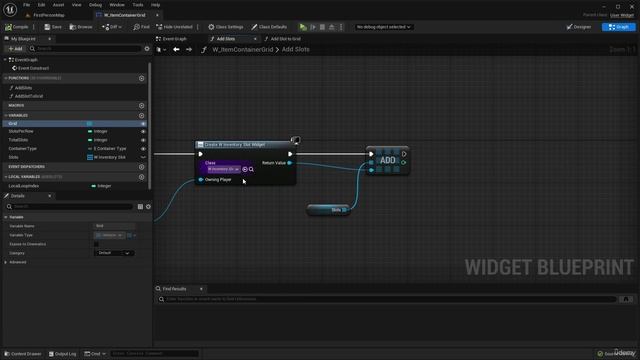This screenshot has height=360, width=640.
Task: Start Play in editor with green play icon
Action: pyautogui.click(x=303, y=27)
